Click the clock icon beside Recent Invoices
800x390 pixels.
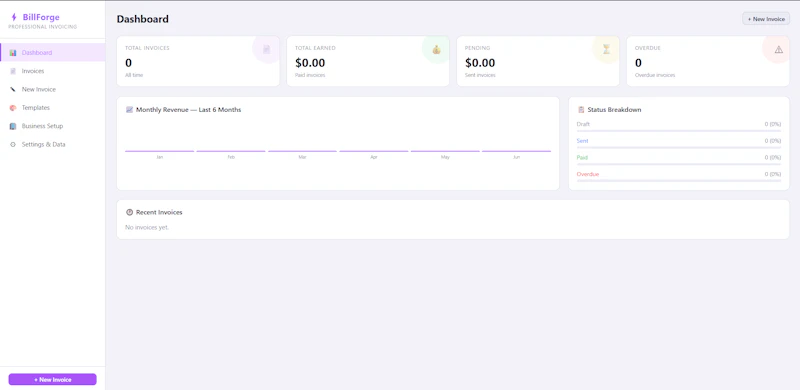tap(130, 212)
